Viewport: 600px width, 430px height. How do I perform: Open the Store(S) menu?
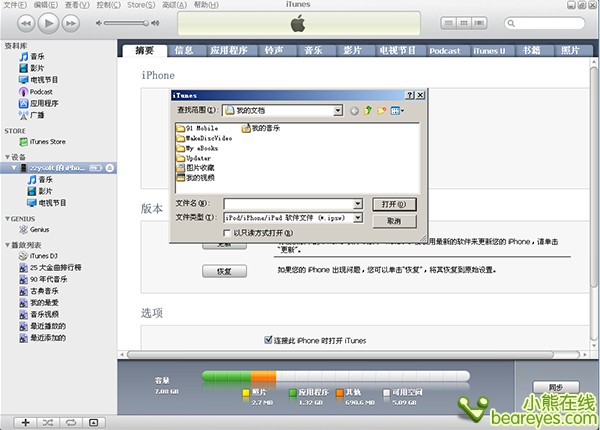[x=141, y=5]
